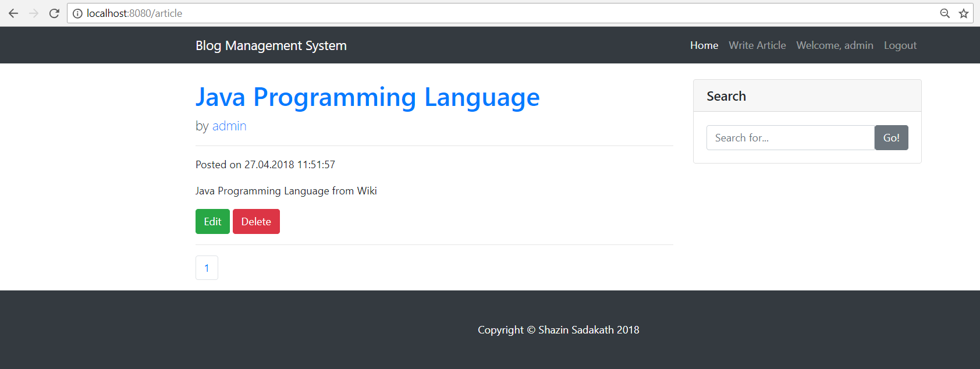This screenshot has width=980, height=369.
Task: Click the browser forward arrow
Action: [34, 13]
